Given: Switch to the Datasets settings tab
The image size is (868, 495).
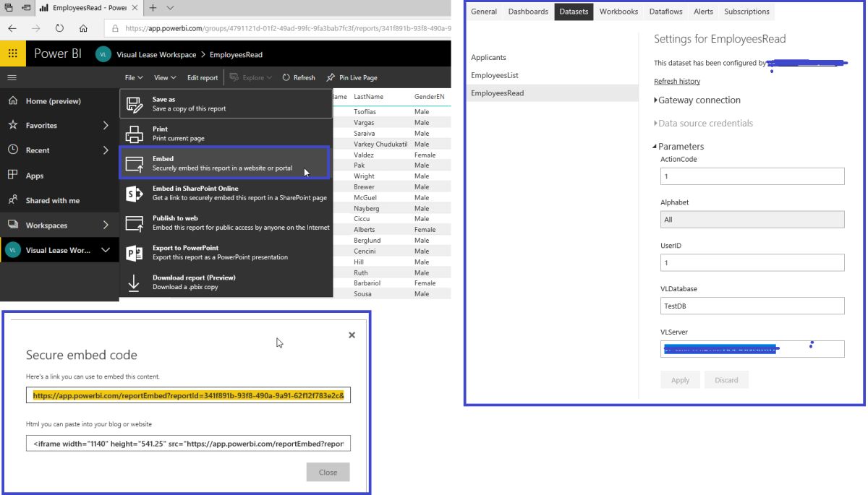Looking at the screenshot, I should [574, 12].
